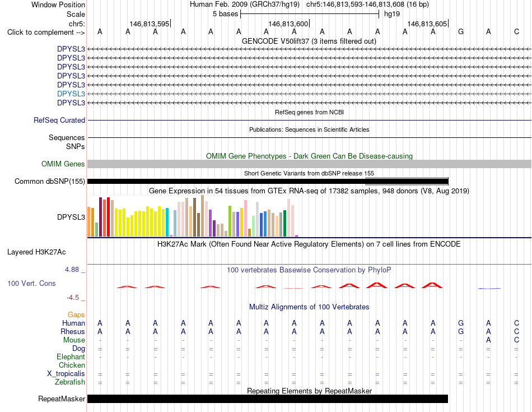
Task: Click the G base in the sequence ruler
Action: 461,32
